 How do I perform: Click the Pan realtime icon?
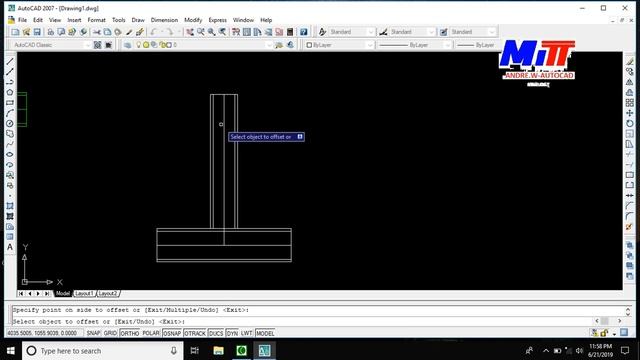190,32
